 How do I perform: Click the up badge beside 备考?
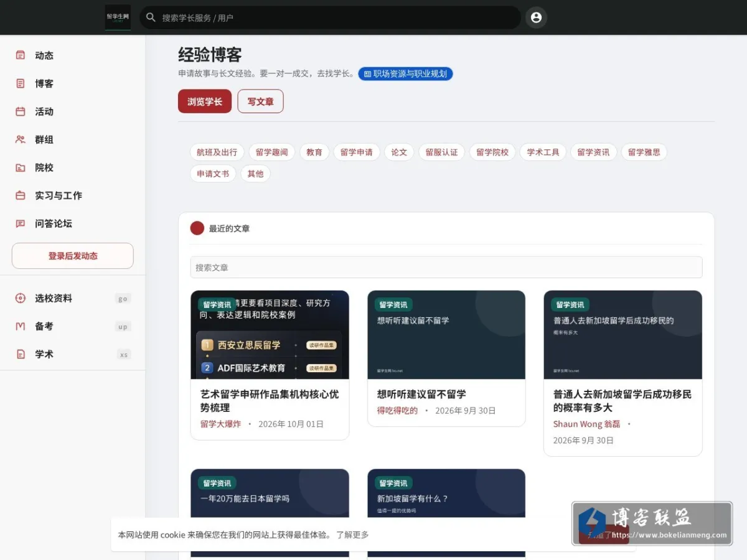(123, 327)
